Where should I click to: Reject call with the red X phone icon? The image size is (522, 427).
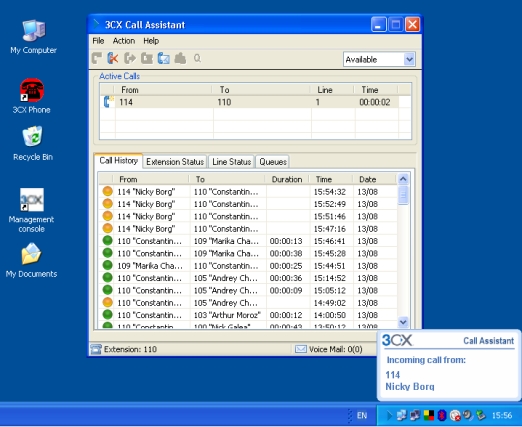[113, 58]
